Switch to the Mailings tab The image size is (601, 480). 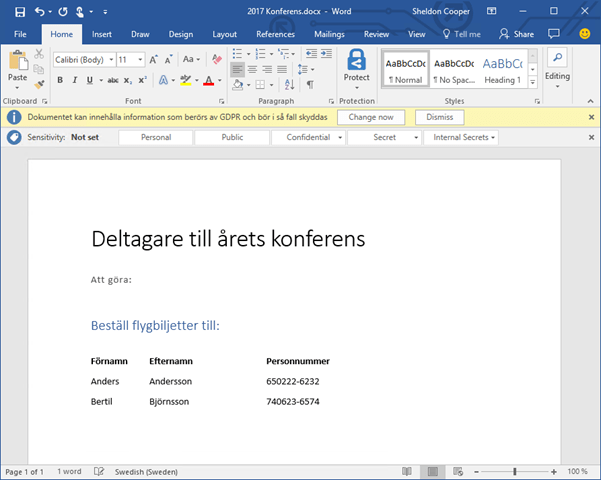pos(328,34)
